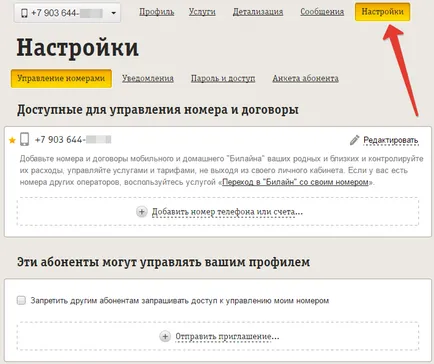Click plus icon to add number

point(142,212)
